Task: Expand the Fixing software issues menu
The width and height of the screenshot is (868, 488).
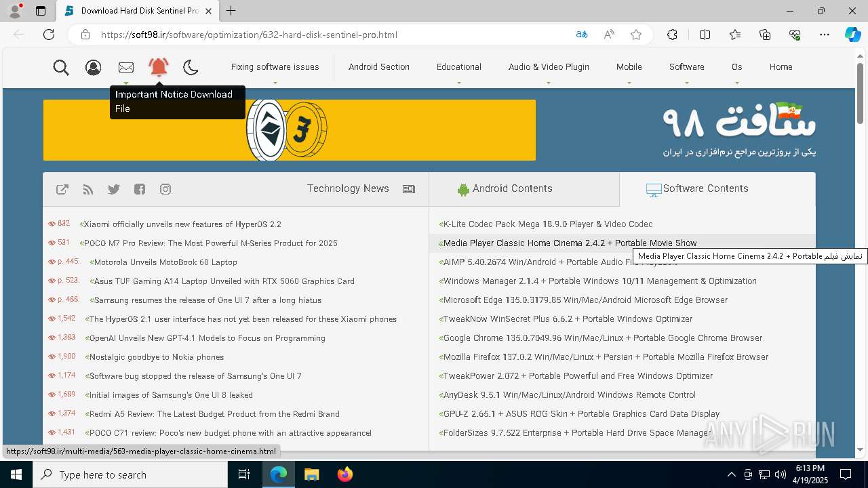Action: [275, 67]
